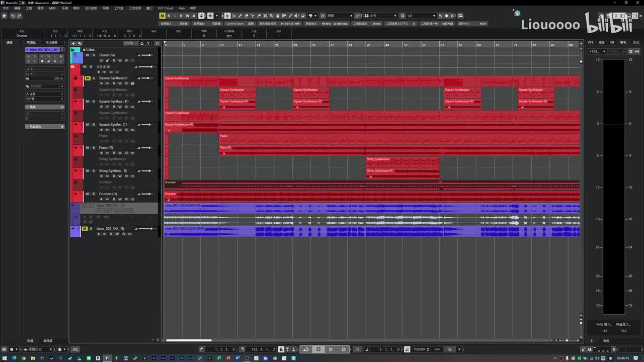The image size is (644, 362).
Task: Expand the 轨道版本 inspector section
Action: (x=45, y=127)
